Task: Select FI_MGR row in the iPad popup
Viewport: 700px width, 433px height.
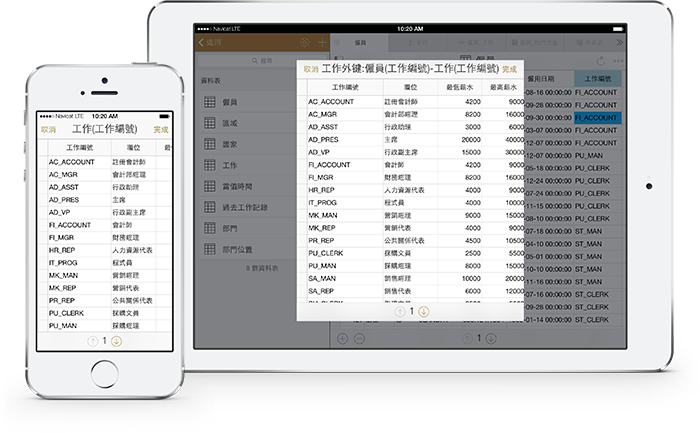Action: (411, 177)
